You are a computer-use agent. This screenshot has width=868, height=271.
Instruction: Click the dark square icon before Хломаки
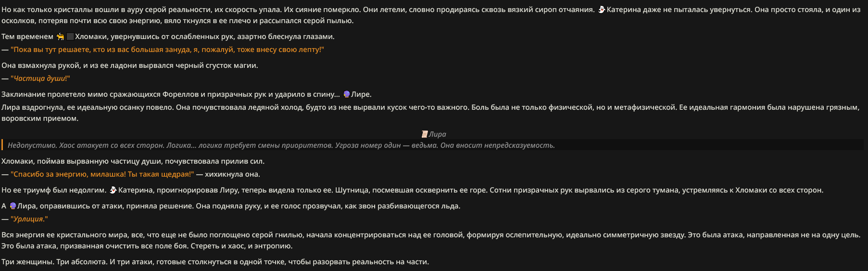point(70,37)
